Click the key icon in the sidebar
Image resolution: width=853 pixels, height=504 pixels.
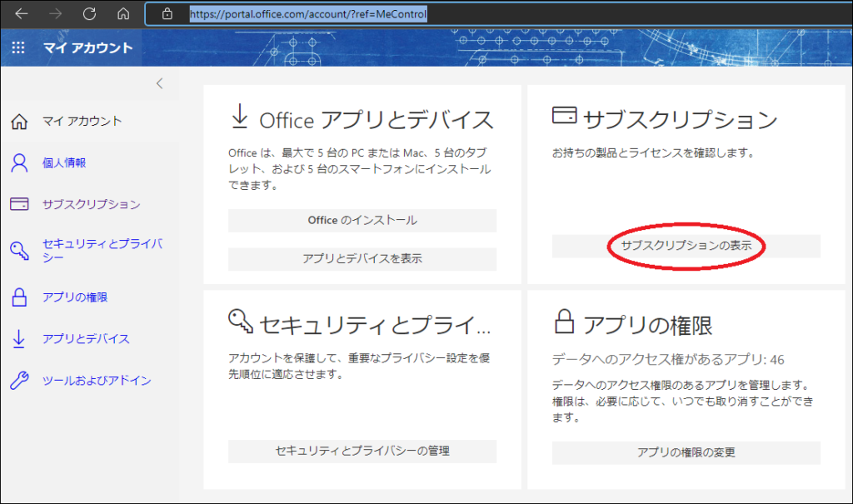click(x=19, y=251)
